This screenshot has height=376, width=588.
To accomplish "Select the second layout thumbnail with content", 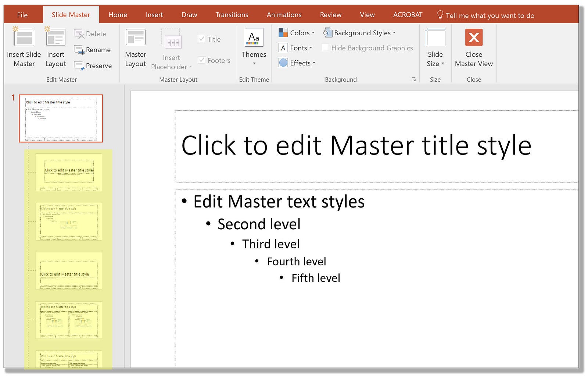I will point(69,221).
